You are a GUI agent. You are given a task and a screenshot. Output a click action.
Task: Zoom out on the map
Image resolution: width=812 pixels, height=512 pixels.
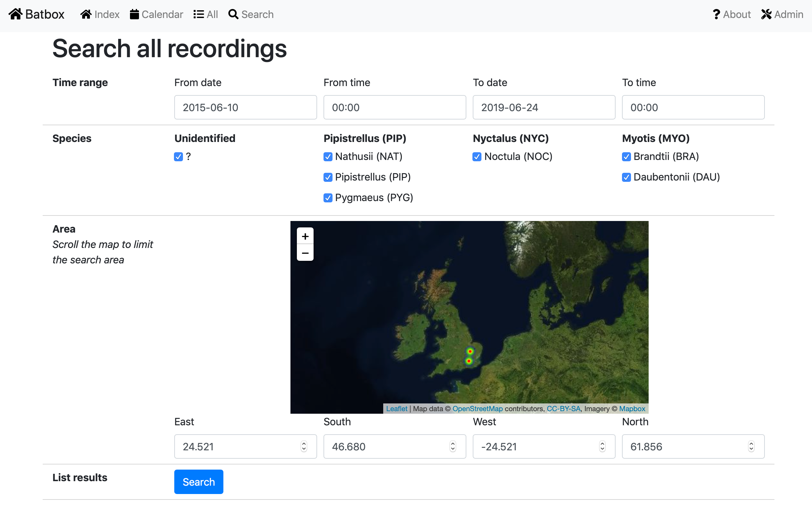(305, 253)
